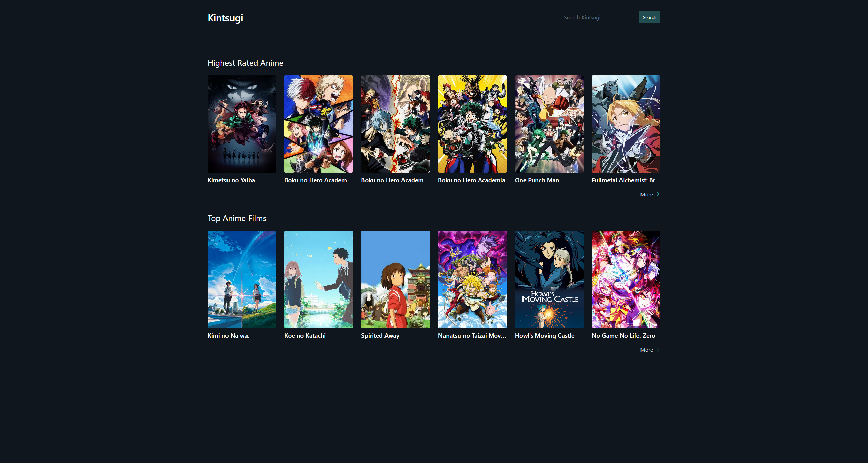Select the Fullmetal Alchemist poster thumbnail
The height and width of the screenshot is (463, 868).
[626, 124]
